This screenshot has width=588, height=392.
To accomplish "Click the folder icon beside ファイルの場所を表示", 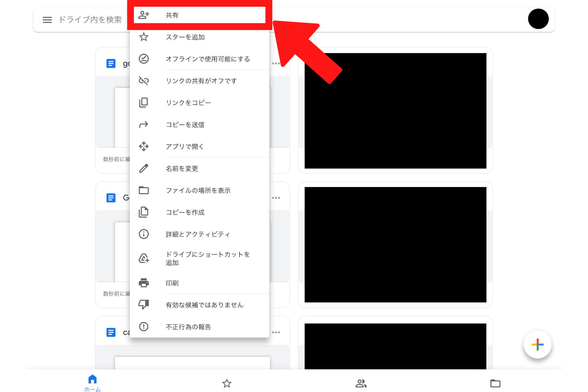I will tap(144, 190).
